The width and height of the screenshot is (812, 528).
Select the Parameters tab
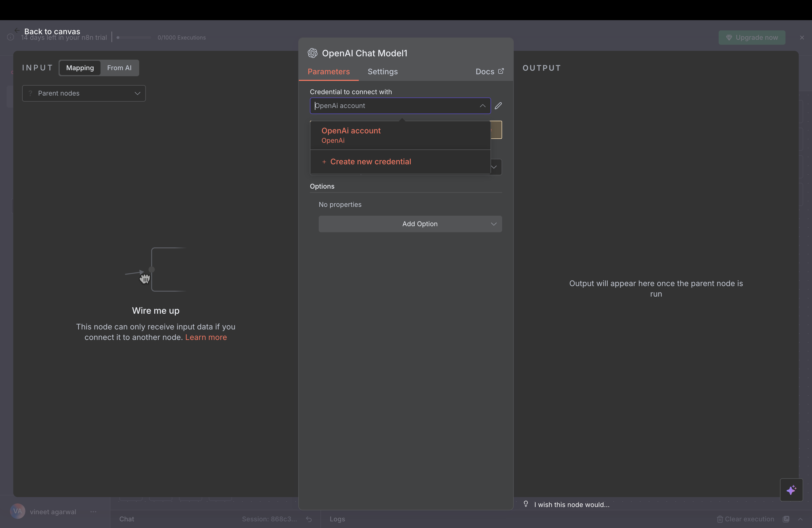329,72
